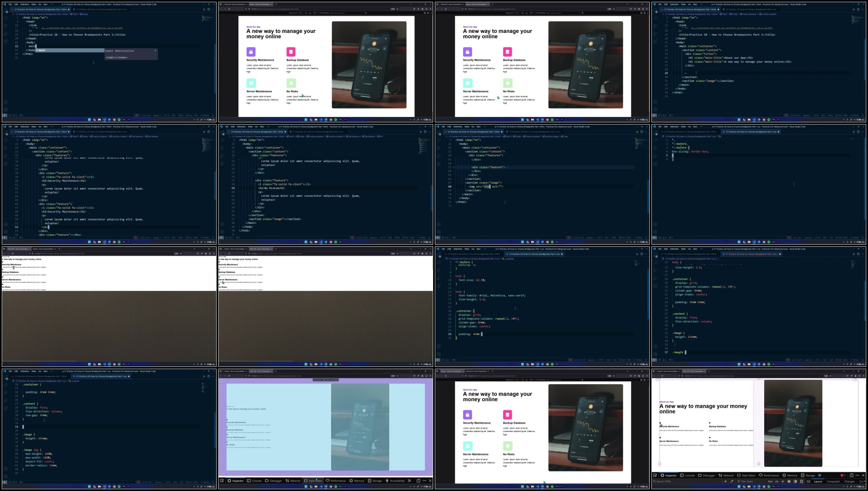
Task: Reload the page in purple grid overlay frame
Action: click(229, 376)
